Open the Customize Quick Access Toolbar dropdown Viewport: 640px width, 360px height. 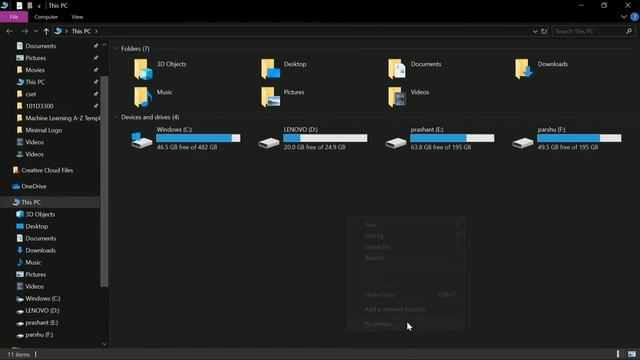(x=39, y=6)
